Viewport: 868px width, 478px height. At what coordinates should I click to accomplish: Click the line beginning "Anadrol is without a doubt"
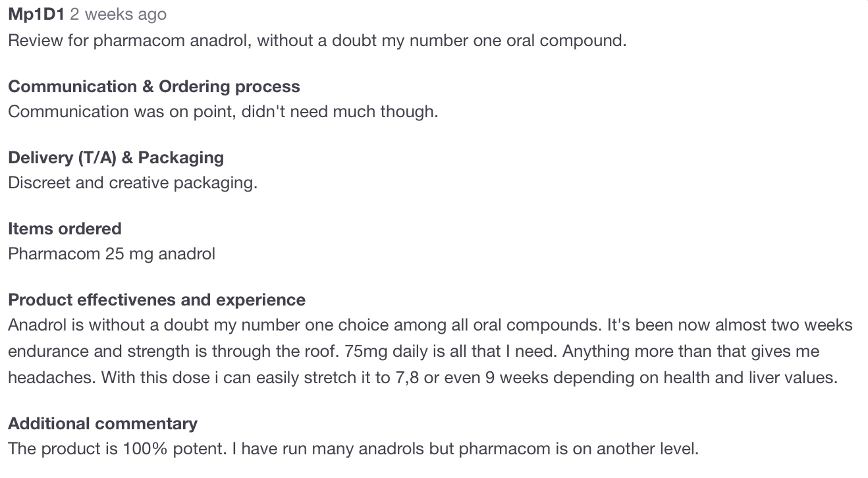[430, 325]
